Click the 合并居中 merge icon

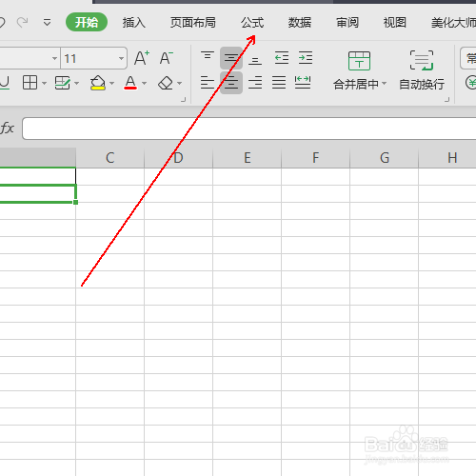point(359,61)
